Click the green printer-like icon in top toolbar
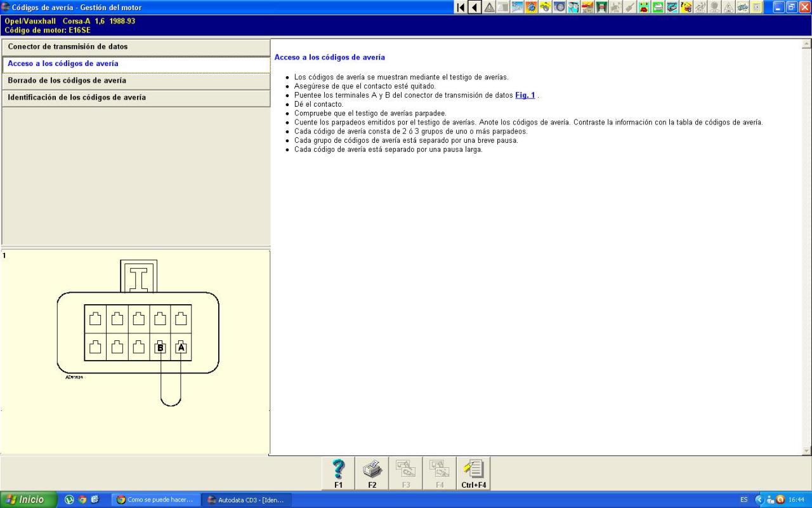The width and height of the screenshot is (812, 508). (x=658, y=7)
